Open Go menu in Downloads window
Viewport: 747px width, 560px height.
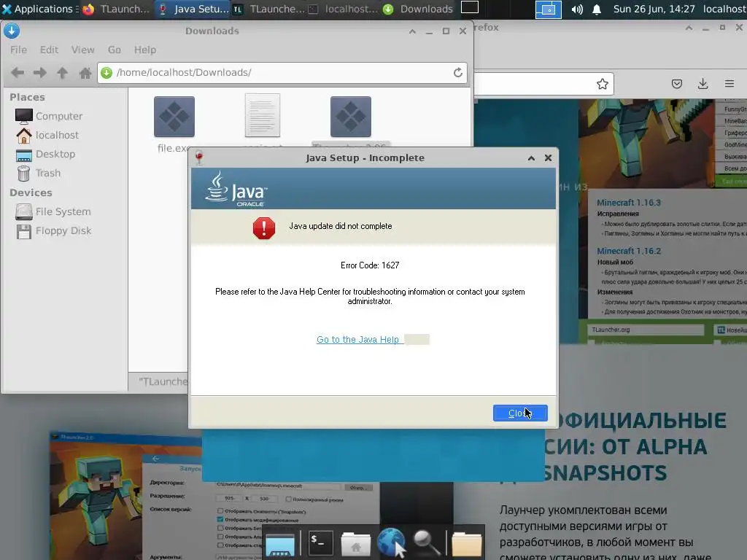115,50
